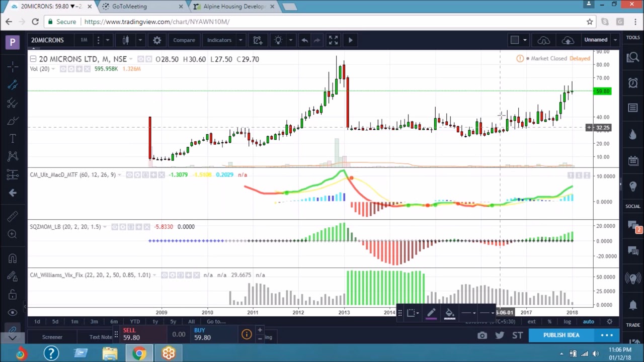Save chart with cloud upload icon
Screen dimensions: 644x362
[x=568, y=40]
